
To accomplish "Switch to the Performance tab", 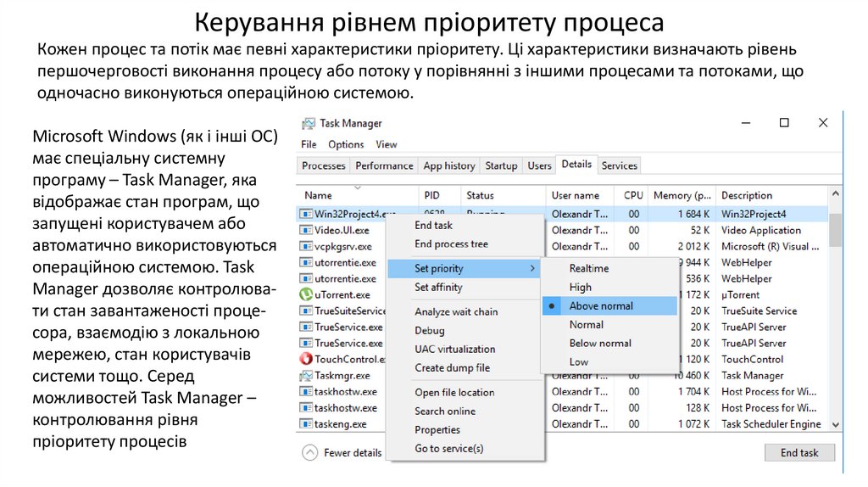I will [384, 165].
